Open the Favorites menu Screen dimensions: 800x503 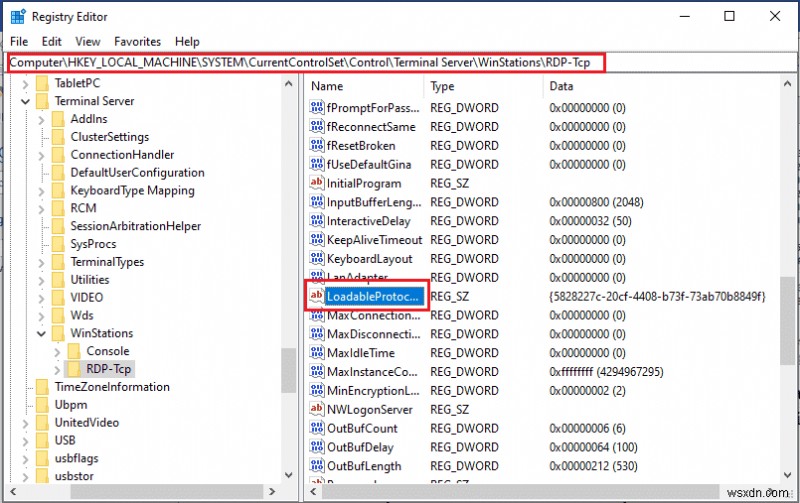point(137,42)
